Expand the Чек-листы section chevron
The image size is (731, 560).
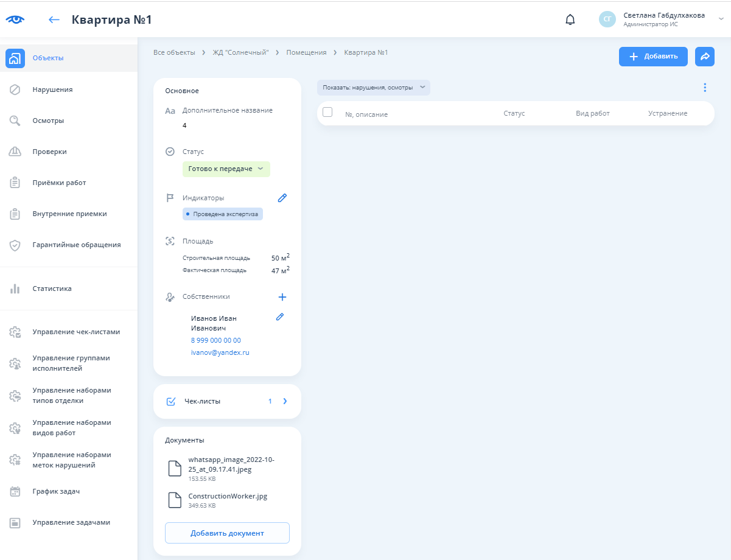pos(285,401)
